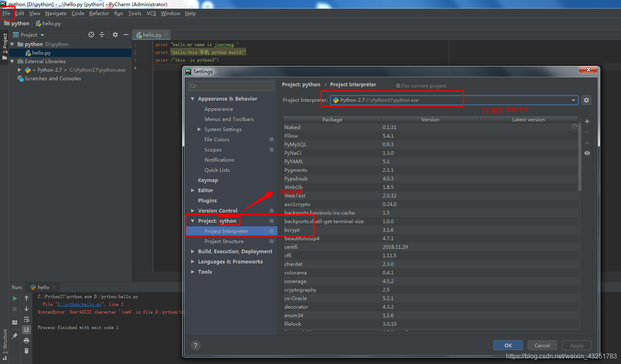Expand Python 2.7 under External Libraries

point(19,70)
